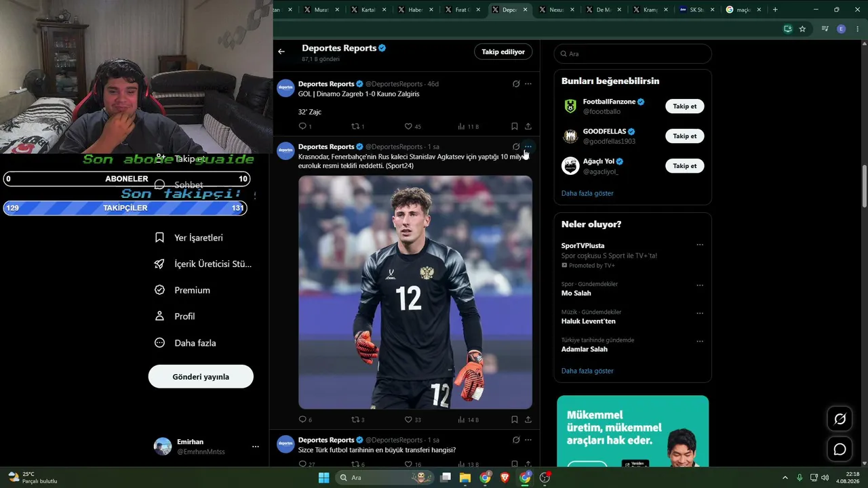868x488 pixels.
Task: Open the taskbar volume control
Action: tap(825, 477)
